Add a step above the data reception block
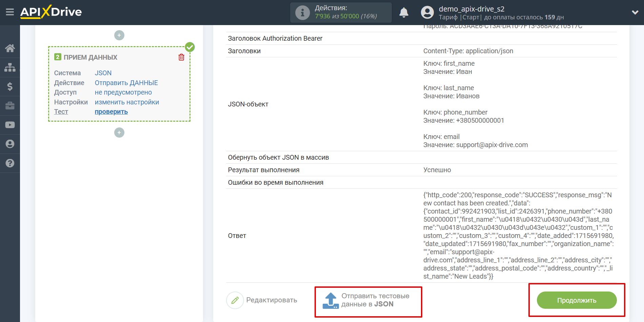Viewport: 644px width, 322px height. [x=119, y=35]
